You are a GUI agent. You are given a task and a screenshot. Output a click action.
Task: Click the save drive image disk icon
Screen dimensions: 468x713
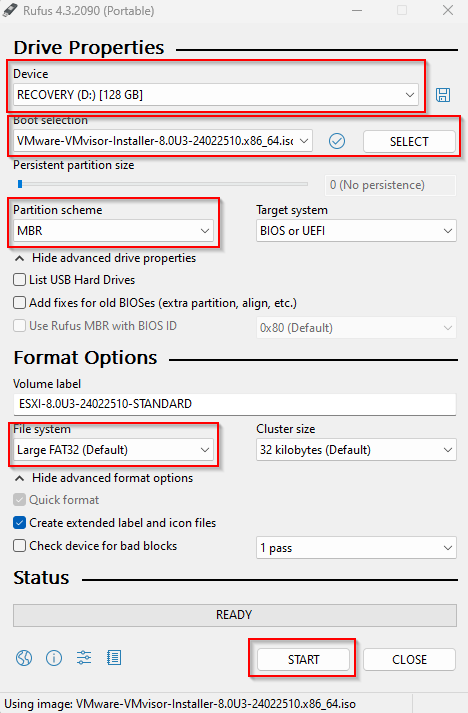click(443, 95)
